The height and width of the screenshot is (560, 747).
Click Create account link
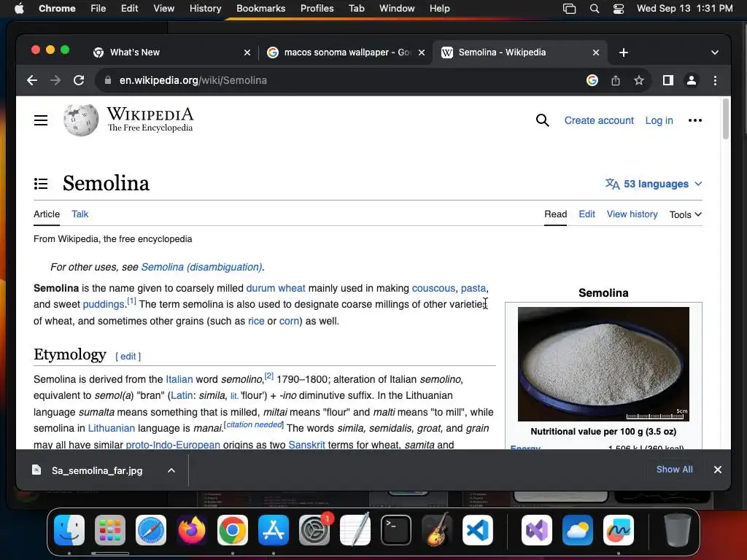coord(599,120)
